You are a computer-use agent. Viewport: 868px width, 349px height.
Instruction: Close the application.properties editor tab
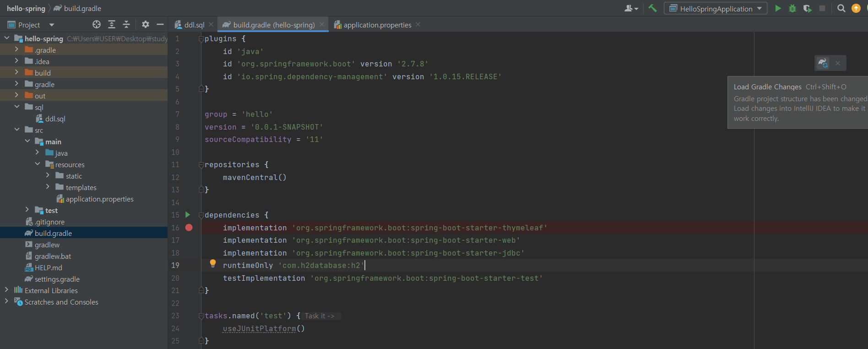418,24
